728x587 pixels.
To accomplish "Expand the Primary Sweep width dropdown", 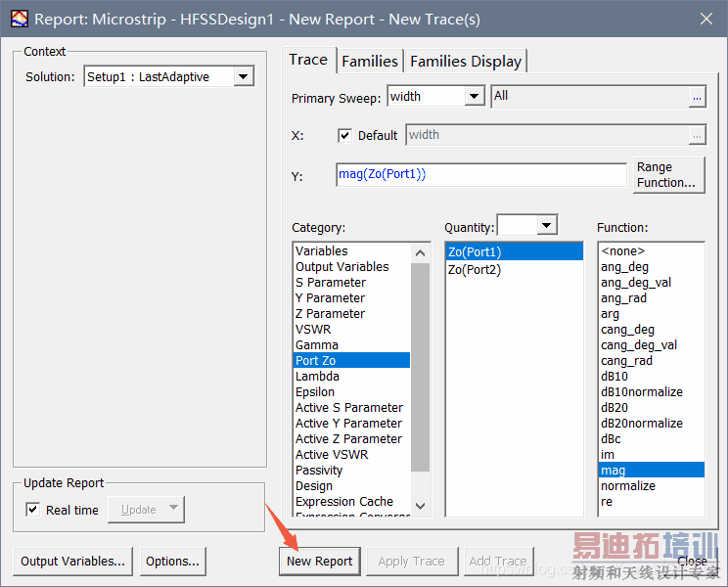I will click(474, 97).
